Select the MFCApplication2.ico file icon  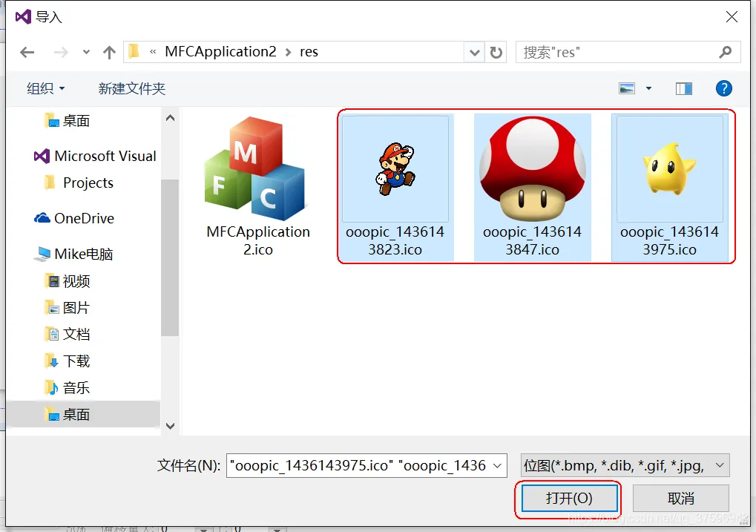255,168
